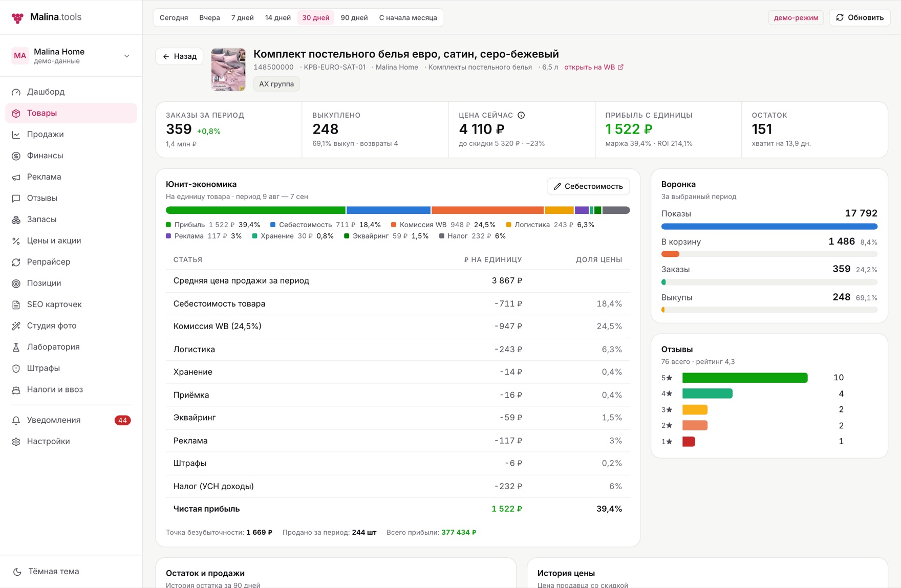Screen dimensions: 901x588
Task: Click the Налог legend item
Action: point(472,236)
